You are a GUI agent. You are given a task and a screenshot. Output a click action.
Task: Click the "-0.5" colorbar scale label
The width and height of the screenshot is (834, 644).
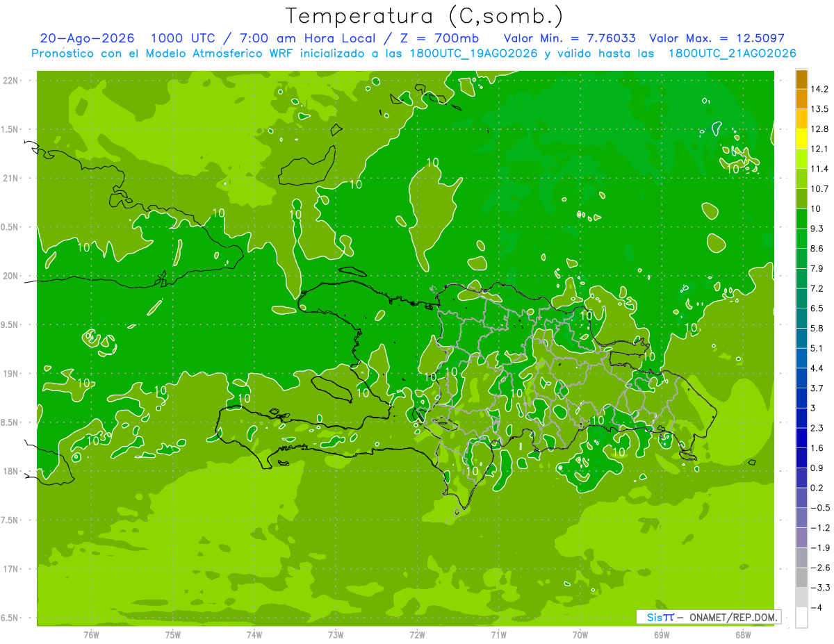(x=819, y=508)
